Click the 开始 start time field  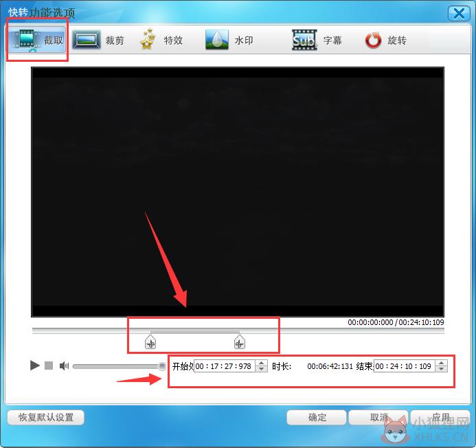pos(225,366)
